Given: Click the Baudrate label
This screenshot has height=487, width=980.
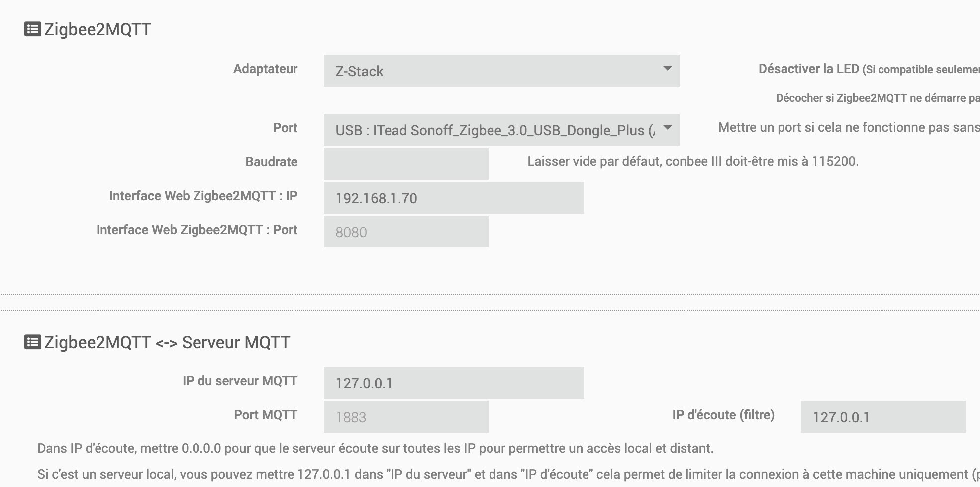Looking at the screenshot, I should (x=272, y=162).
